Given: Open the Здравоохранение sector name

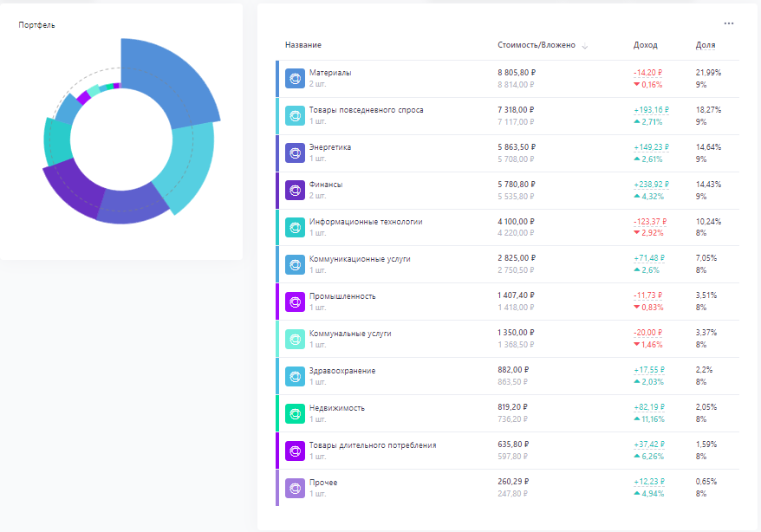Looking at the screenshot, I should coord(341,371).
